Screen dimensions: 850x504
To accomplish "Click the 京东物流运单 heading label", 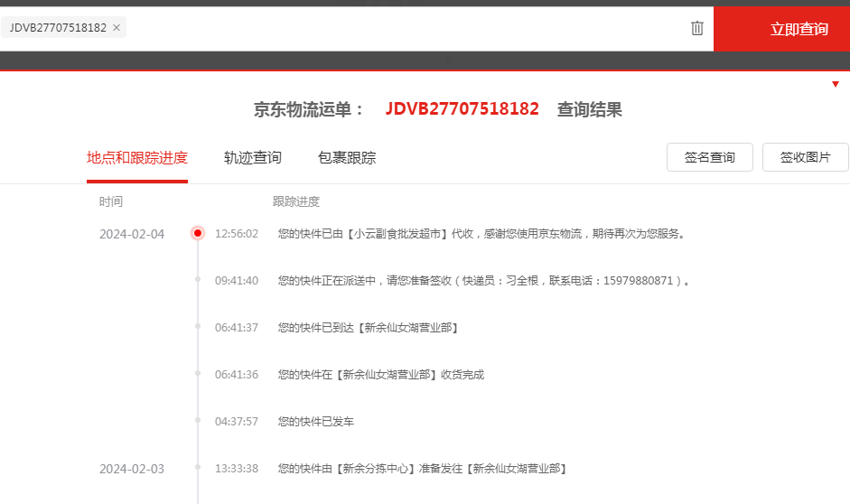I will [309, 109].
